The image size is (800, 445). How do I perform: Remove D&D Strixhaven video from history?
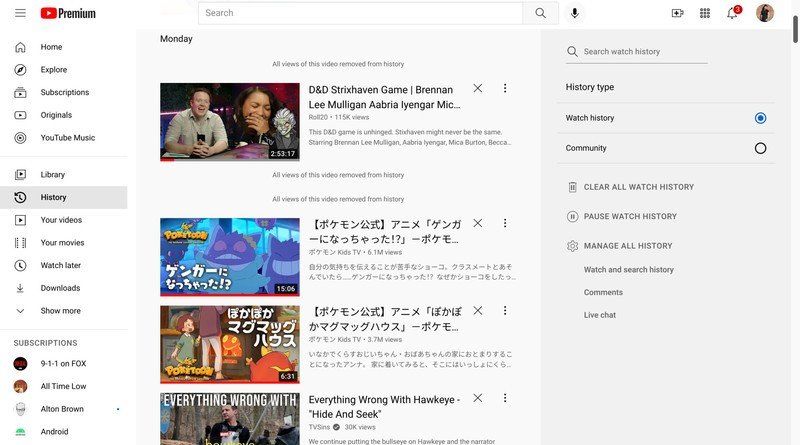(478, 88)
